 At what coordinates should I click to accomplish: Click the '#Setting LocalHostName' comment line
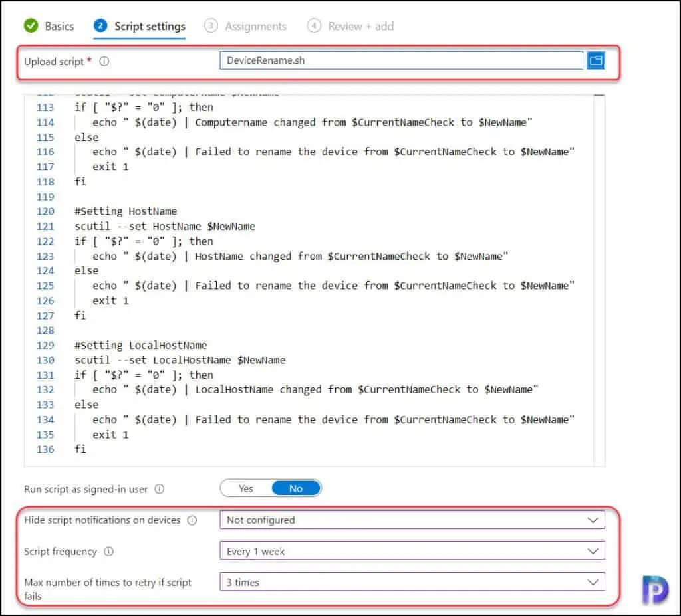[141, 345]
